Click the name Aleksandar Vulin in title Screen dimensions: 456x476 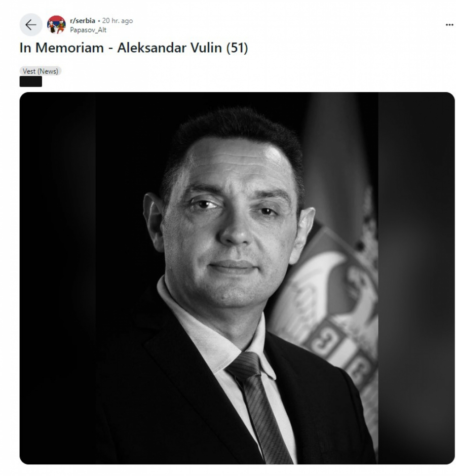pyautogui.click(x=170, y=48)
